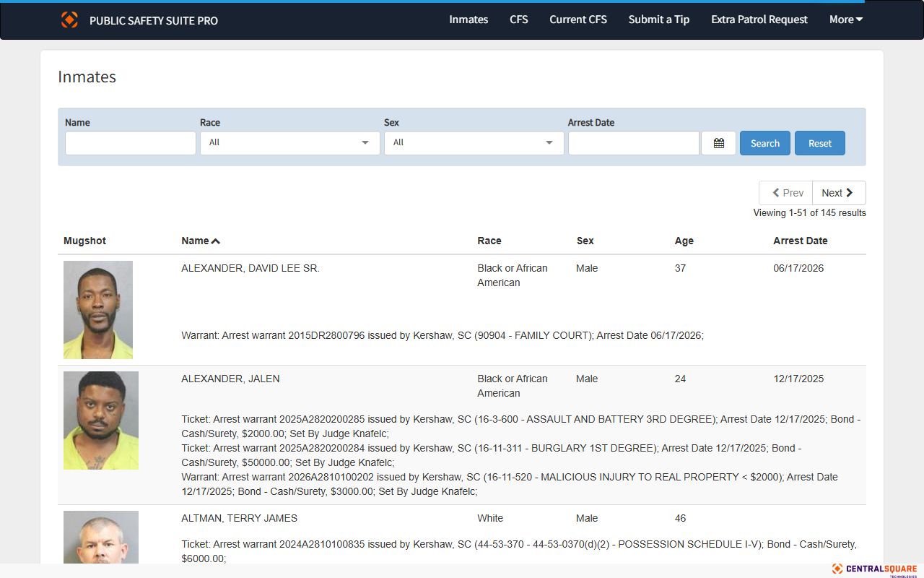Click age value 46

click(x=680, y=518)
